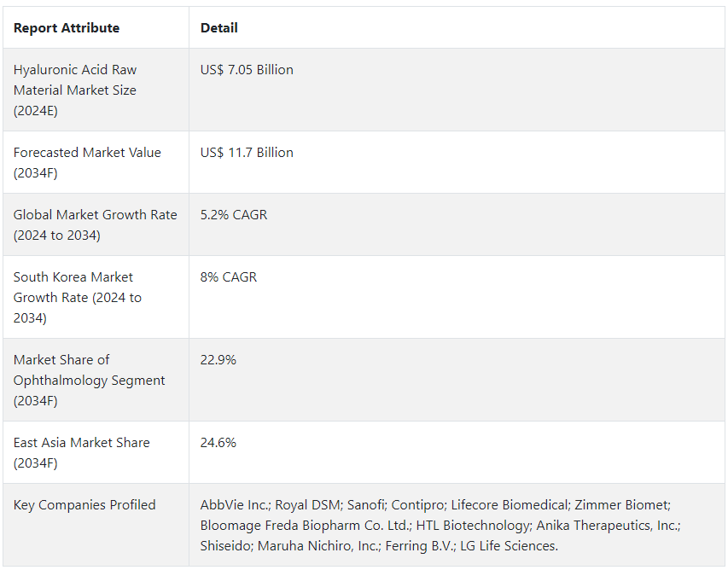Click the US$ 7.05 Billion value
Screen dimensions: 728x570
tap(247, 70)
